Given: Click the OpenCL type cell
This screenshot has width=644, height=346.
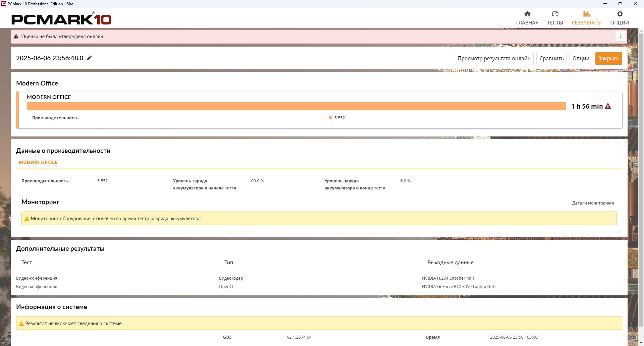Looking at the screenshot, I should pyautogui.click(x=226, y=287).
